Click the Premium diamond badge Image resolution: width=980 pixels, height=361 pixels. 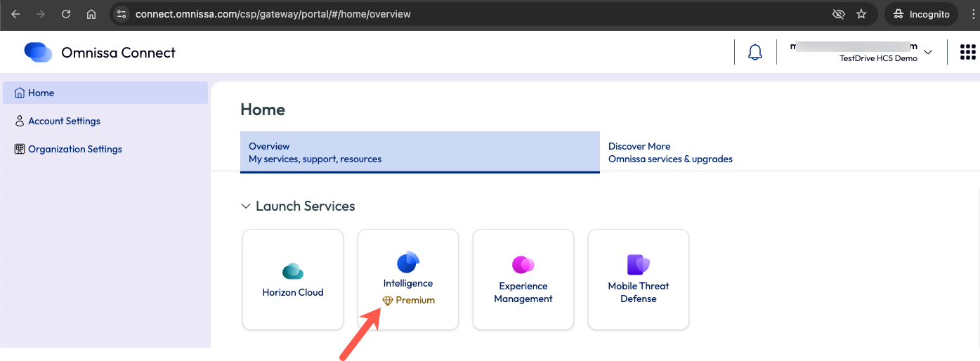(387, 301)
